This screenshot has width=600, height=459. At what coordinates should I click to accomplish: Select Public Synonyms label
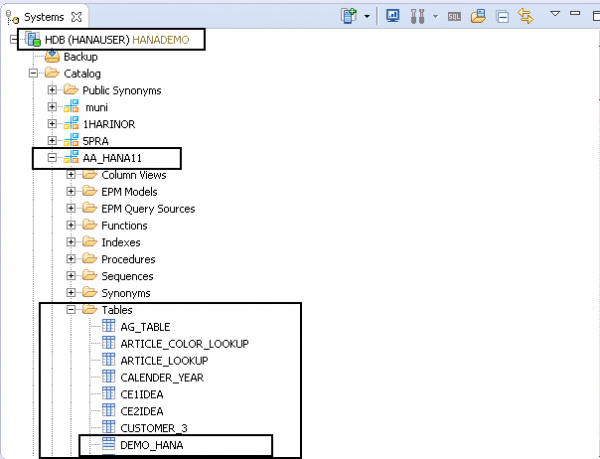coord(122,90)
